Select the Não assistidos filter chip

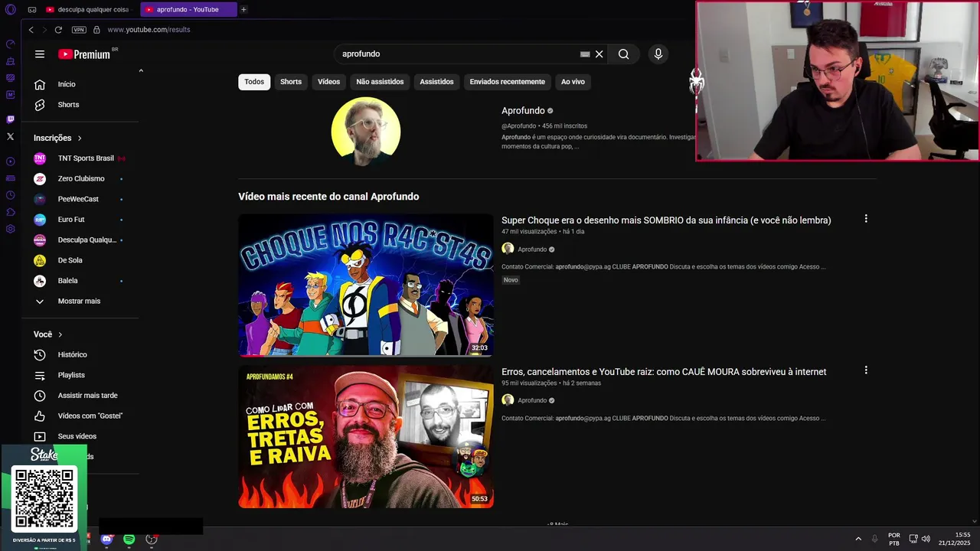pos(380,82)
